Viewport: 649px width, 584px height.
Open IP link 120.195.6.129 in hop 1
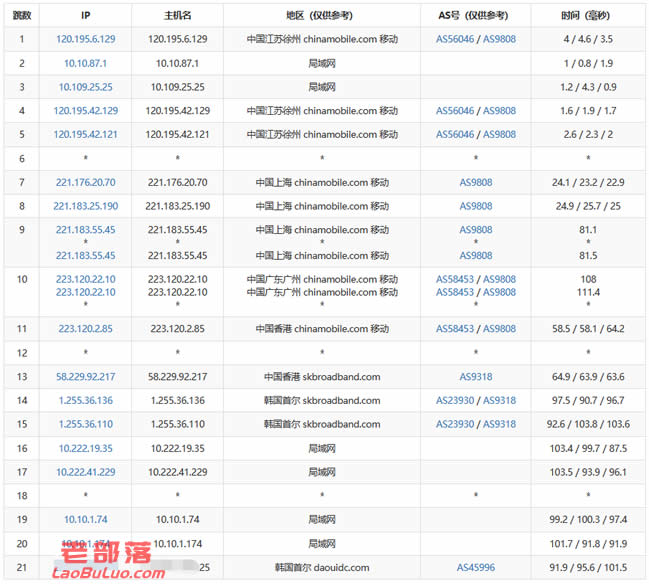[x=86, y=39]
